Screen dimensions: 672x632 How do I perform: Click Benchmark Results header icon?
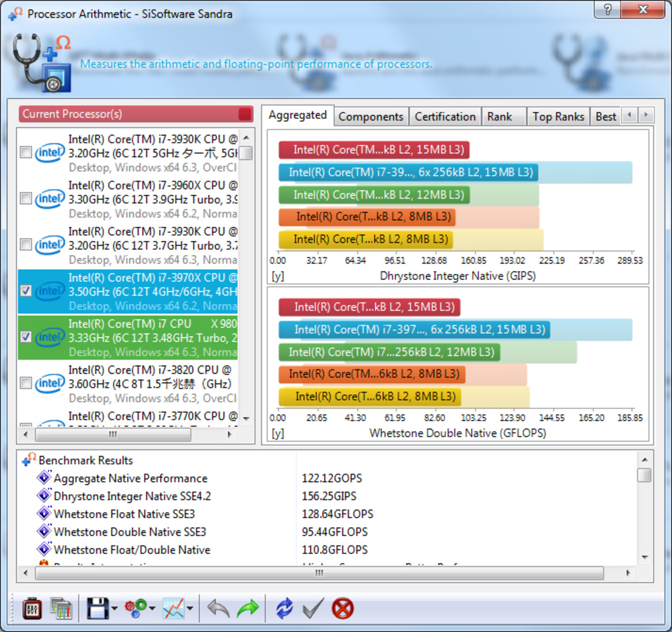(29, 459)
